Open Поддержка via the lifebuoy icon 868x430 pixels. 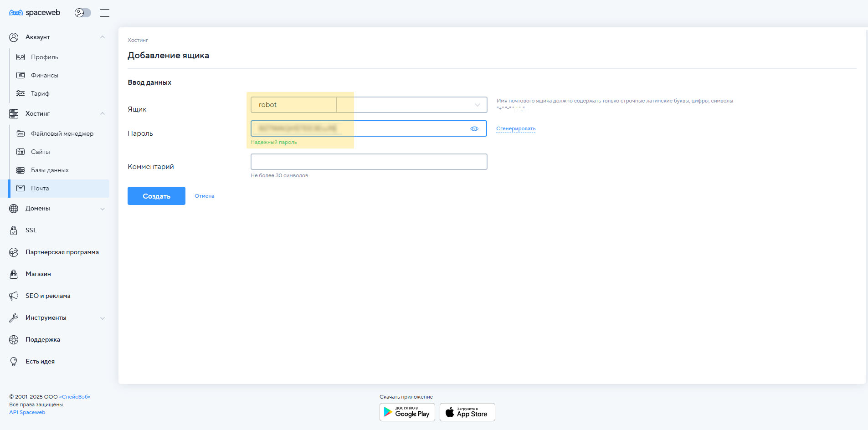pos(14,340)
